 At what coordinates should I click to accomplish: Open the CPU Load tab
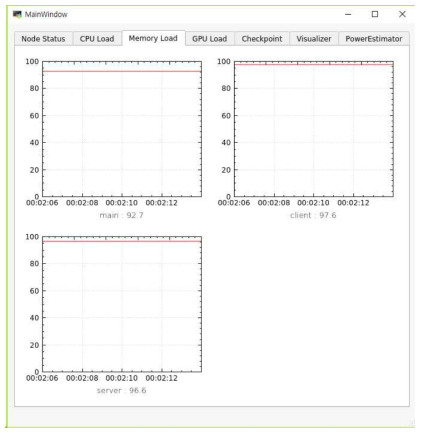(97, 39)
